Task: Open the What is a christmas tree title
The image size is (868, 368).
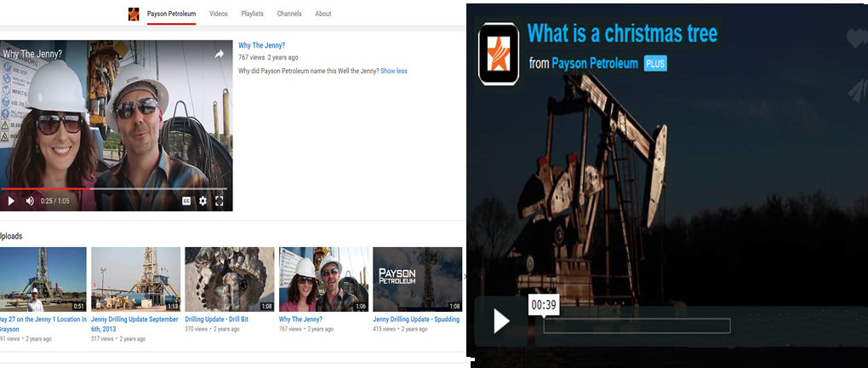Action: (x=622, y=33)
